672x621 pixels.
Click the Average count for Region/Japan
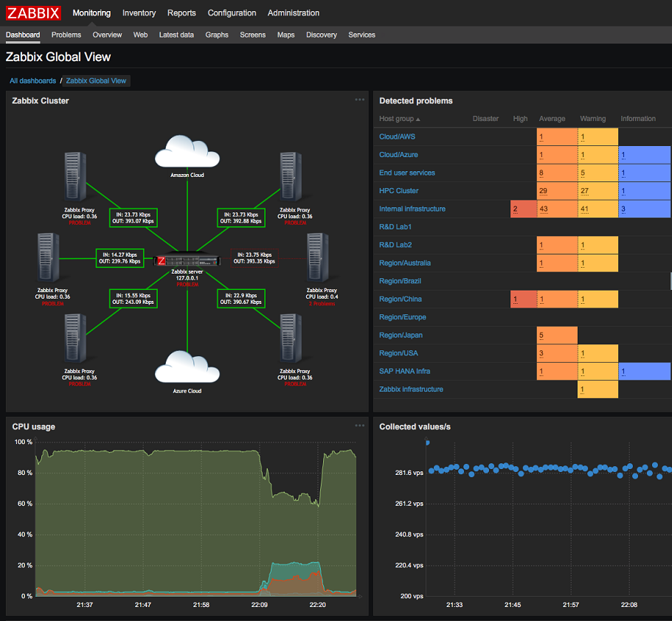pos(556,336)
